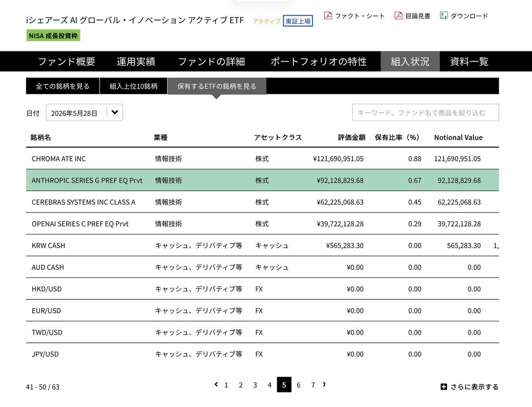532x407 pixels.
Task: Go to page 2 of holdings
Action: 241,385
